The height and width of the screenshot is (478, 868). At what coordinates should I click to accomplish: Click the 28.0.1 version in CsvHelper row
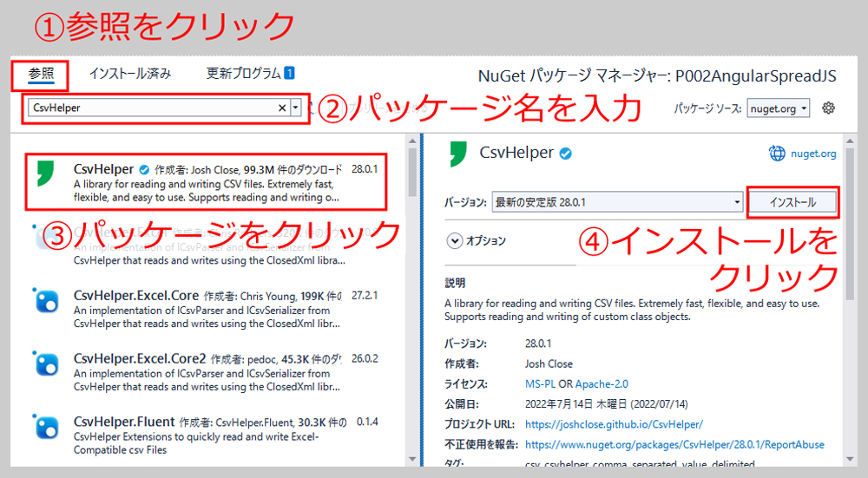[365, 169]
